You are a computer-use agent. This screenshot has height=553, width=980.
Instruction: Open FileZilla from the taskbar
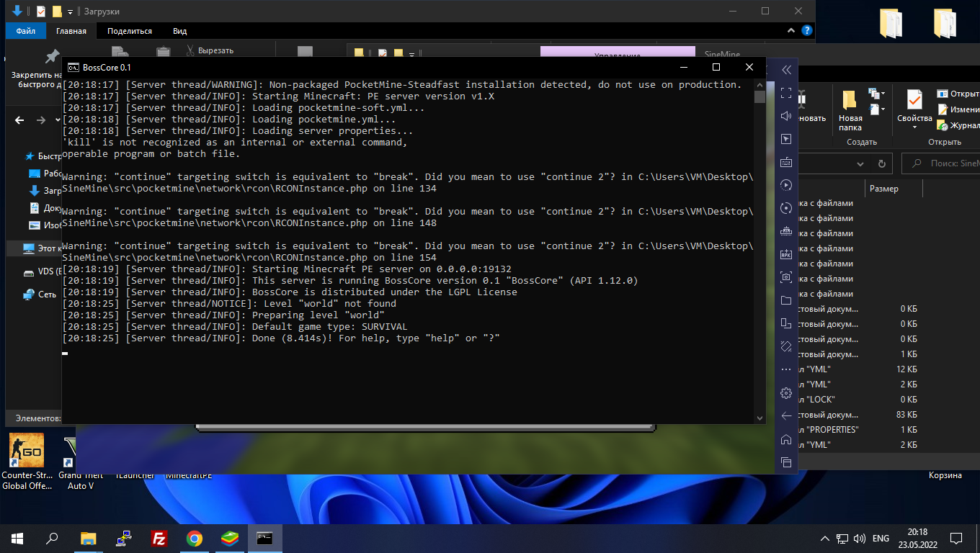click(159, 538)
